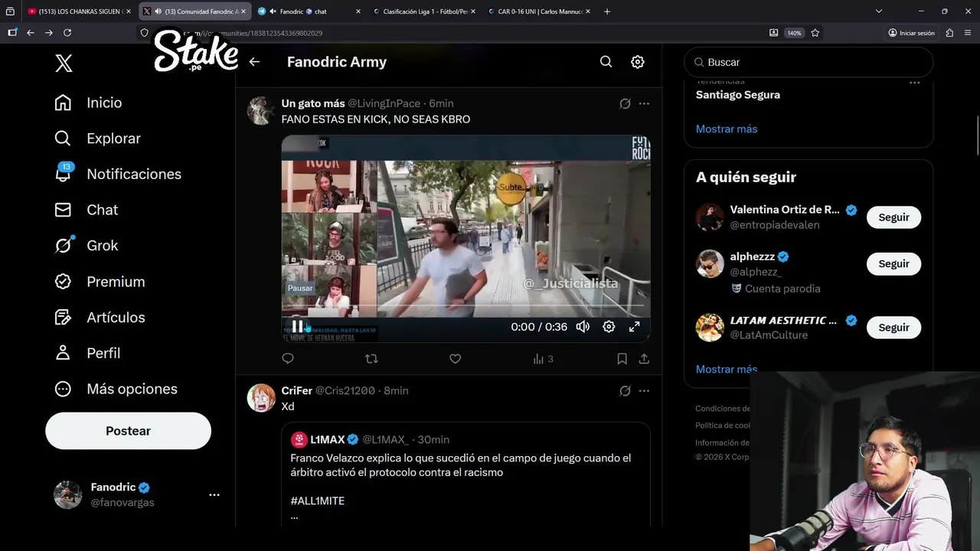Screen dimensions: 980x551
Task: Open Chat in sidebar
Action: (86, 210)
